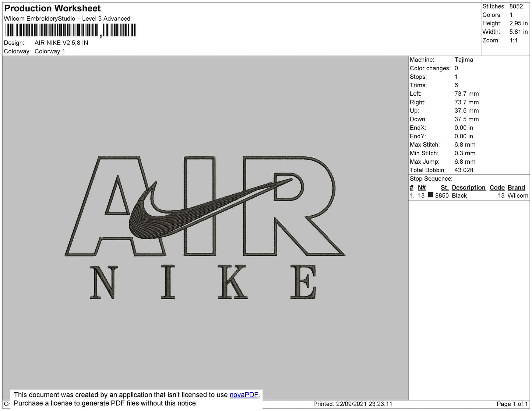Click the Trims value 6

point(456,85)
